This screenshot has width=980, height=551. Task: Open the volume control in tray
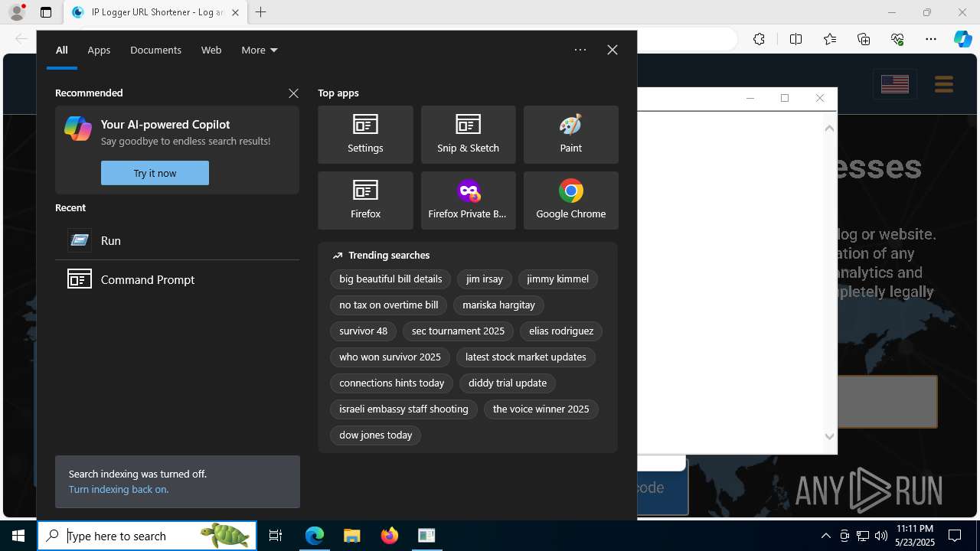(x=881, y=536)
